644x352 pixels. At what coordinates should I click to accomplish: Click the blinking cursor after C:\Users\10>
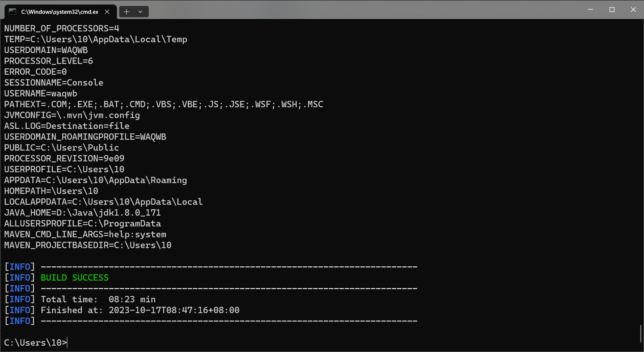click(66, 343)
